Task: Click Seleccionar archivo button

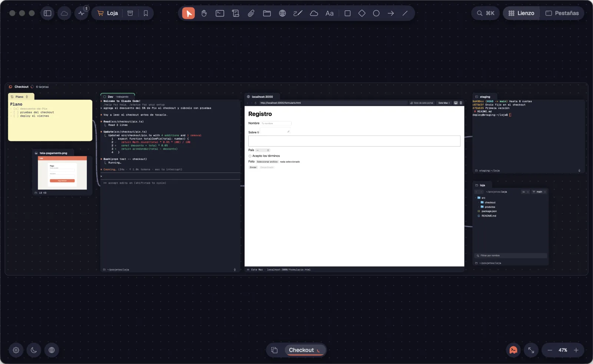Action: 267,162
